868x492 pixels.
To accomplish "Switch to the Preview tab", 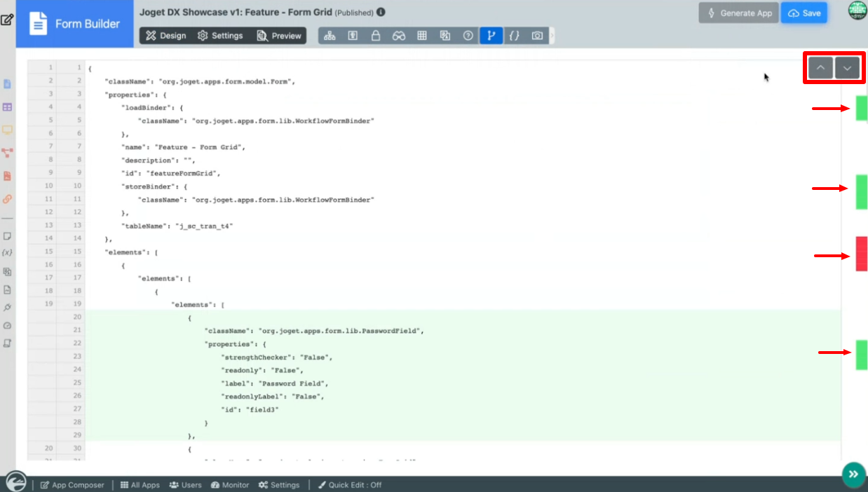I will [278, 36].
